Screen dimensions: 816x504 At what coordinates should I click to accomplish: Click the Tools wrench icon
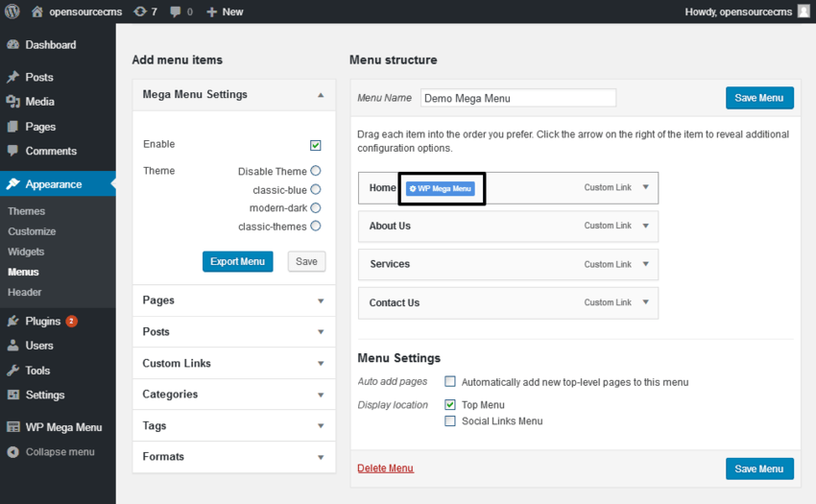13,371
